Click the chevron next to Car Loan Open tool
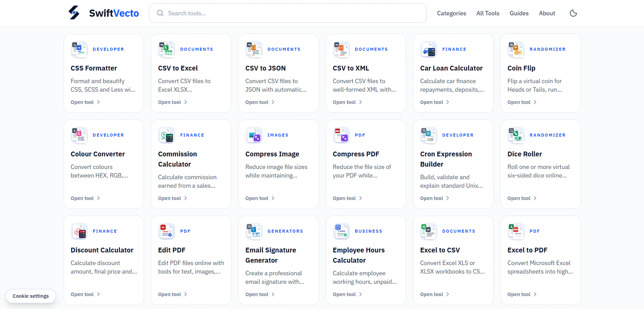 (x=448, y=102)
